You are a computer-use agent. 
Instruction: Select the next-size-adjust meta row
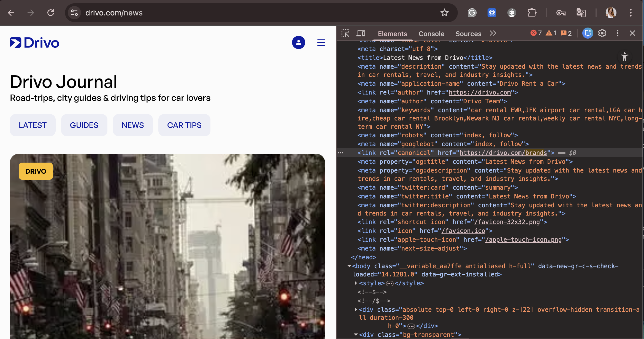pyautogui.click(x=489, y=248)
